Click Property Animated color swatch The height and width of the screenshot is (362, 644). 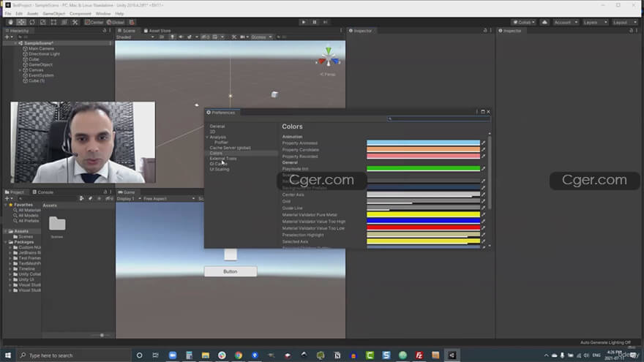click(x=423, y=143)
